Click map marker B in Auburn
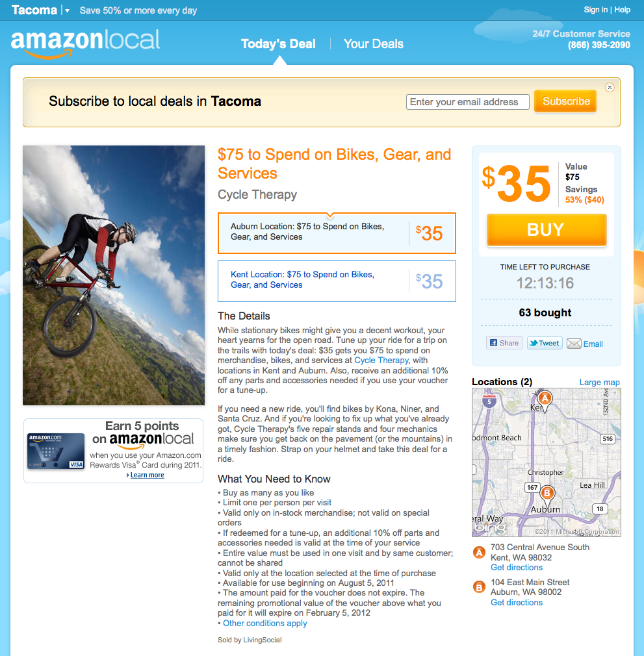The width and height of the screenshot is (644, 656). (547, 493)
